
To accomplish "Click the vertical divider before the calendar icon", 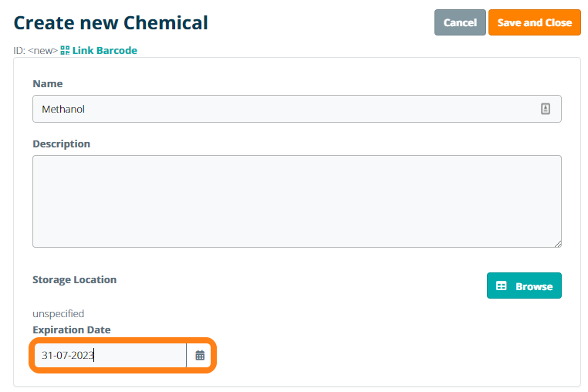I will tap(186, 356).
